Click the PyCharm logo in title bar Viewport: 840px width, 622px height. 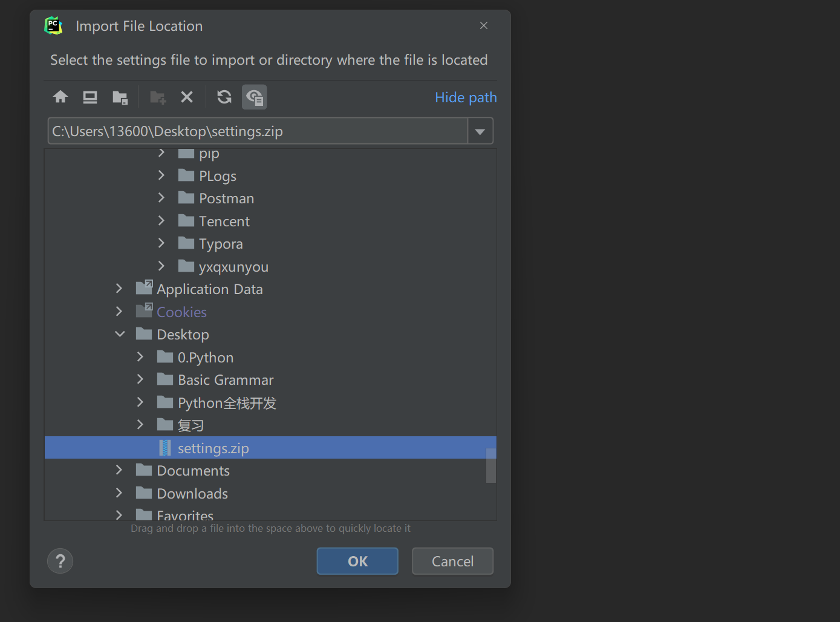[x=54, y=25]
